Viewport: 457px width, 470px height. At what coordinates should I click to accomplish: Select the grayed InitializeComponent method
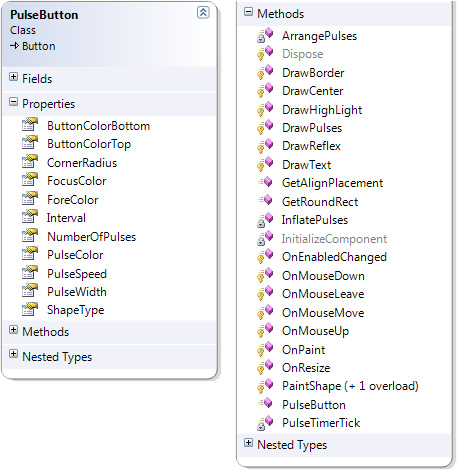pos(334,239)
